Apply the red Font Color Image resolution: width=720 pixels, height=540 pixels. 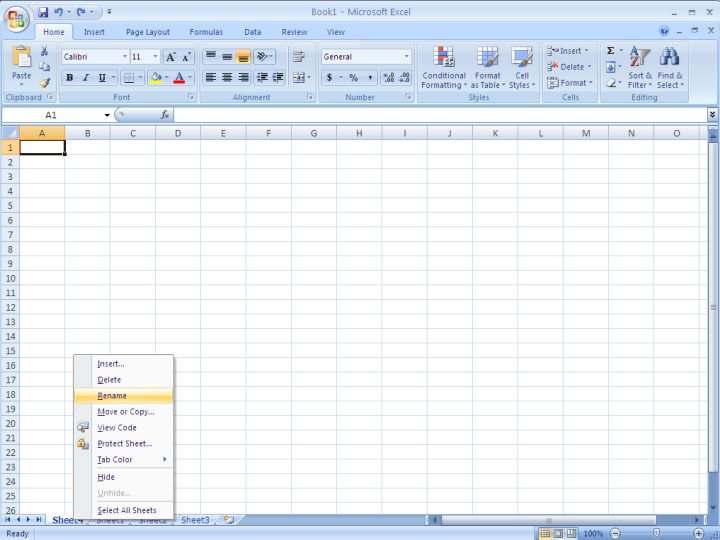point(179,78)
